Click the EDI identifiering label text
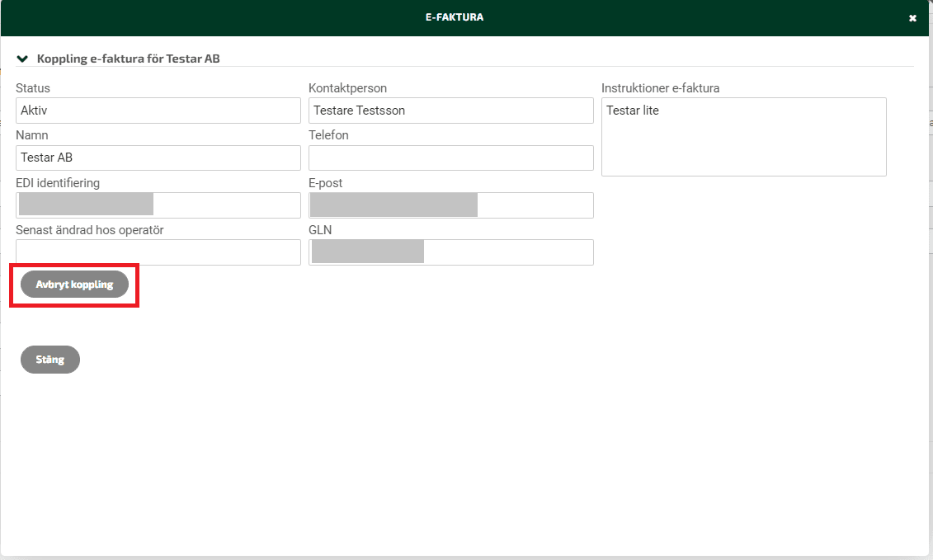Screen dimensions: 933x560 tap(58, 183)
